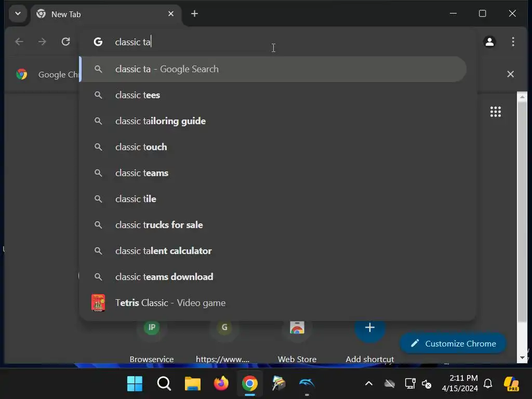Click the Customize Chrome button
The width and height of the screenshot is (532, 399).
[x=453, y=343]
